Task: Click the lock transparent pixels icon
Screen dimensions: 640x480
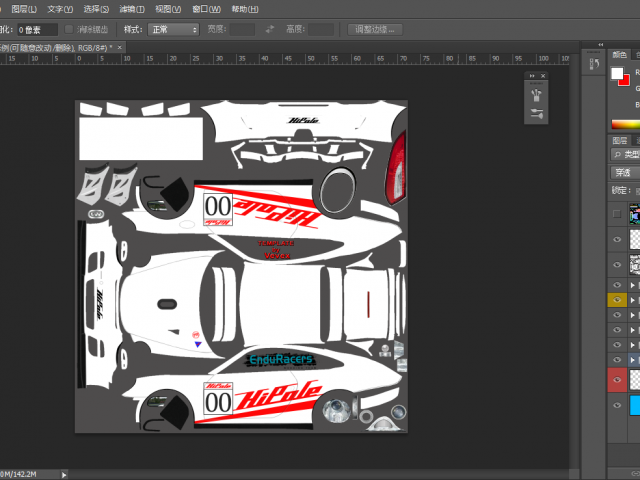Action: click(x=638, y=191)
